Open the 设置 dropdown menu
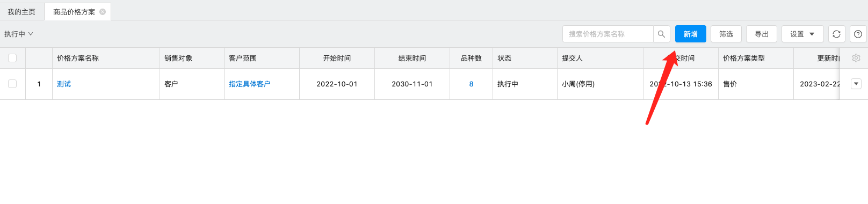Viewport: 868px width, 204px height. tap(802, 34)
